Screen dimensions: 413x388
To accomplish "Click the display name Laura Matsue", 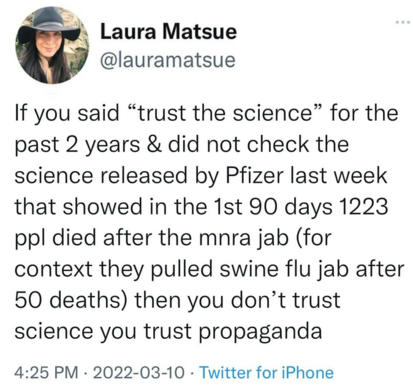I will pos(169,32).
